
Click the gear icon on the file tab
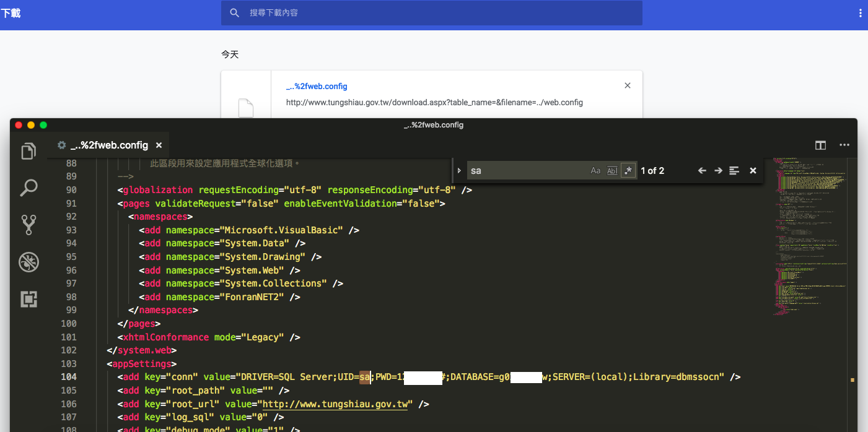[x=61, y=145]
